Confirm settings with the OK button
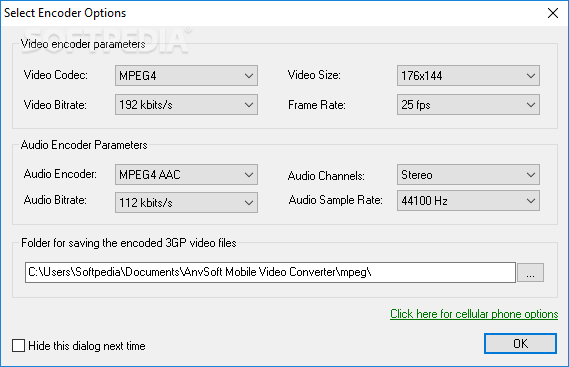 click(x=520, y=343)
